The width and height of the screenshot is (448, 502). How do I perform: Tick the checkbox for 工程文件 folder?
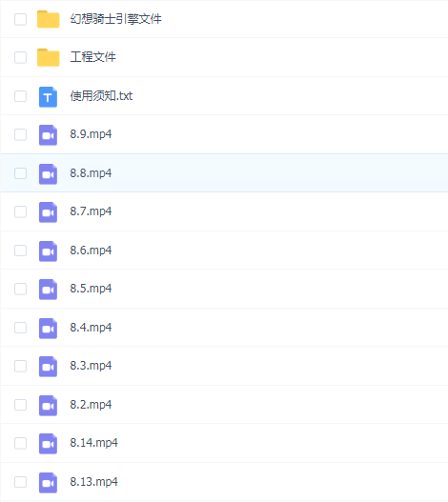(21, 57)
